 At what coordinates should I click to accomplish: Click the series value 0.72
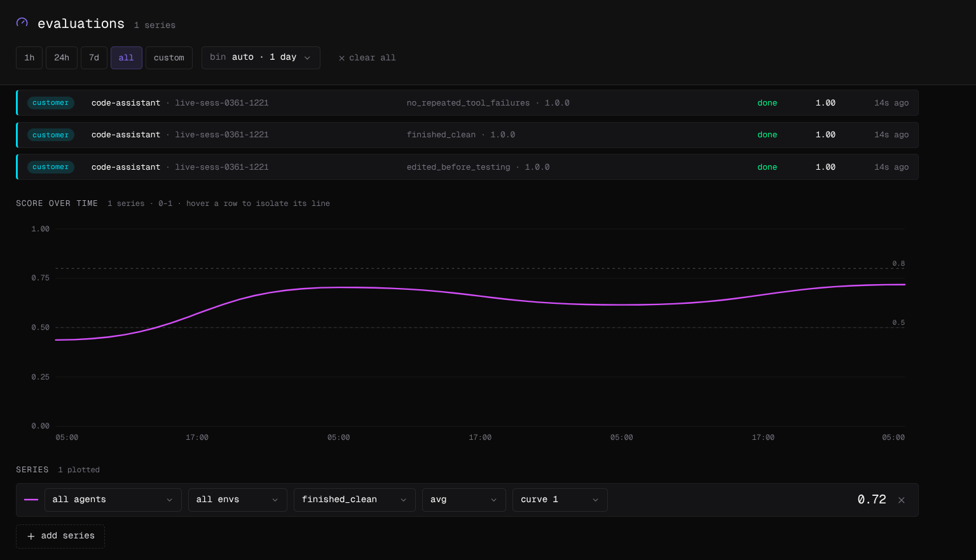[x=872, y=500]
